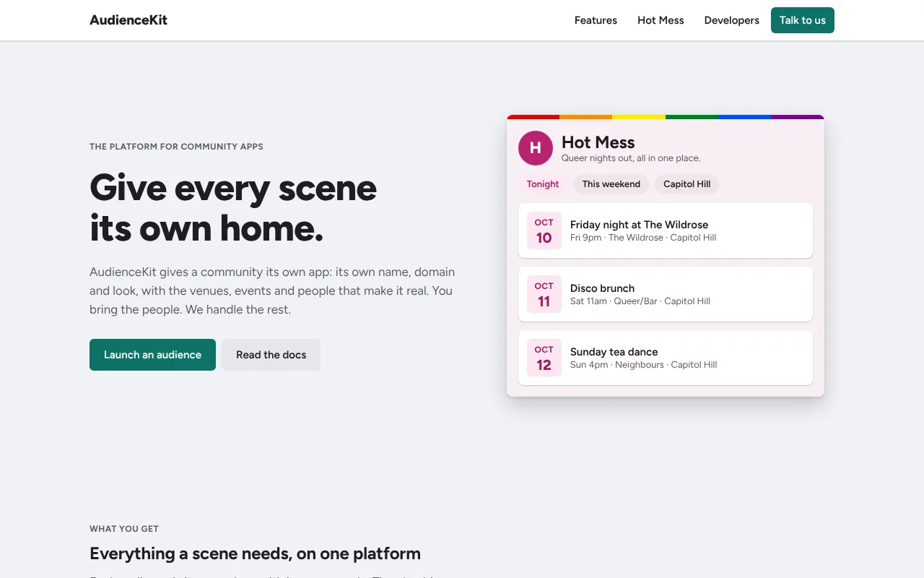Go to the Developers page
The height and width of the screenshot is (578, 924).
(x=731, y=20)
